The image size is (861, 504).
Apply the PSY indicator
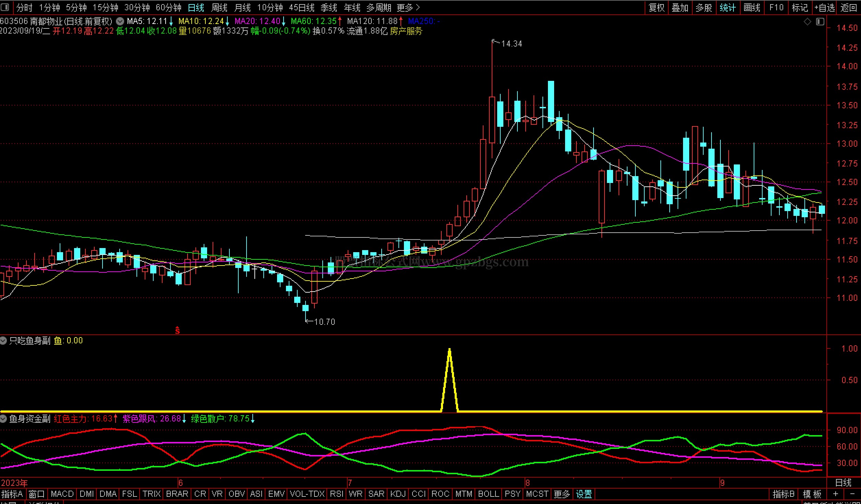click(x=513, y=494)
